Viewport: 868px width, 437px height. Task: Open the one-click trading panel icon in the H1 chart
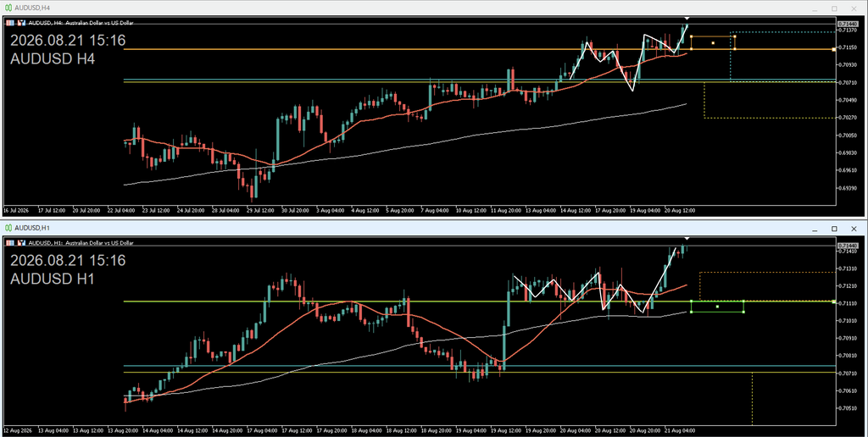pyautogui.click(x=8, y=243)
